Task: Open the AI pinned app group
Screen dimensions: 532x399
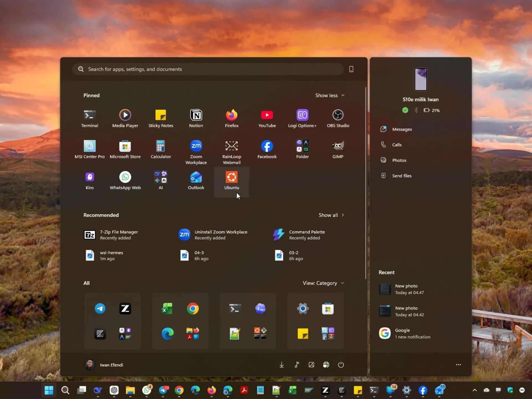Action: pos(160,181)
